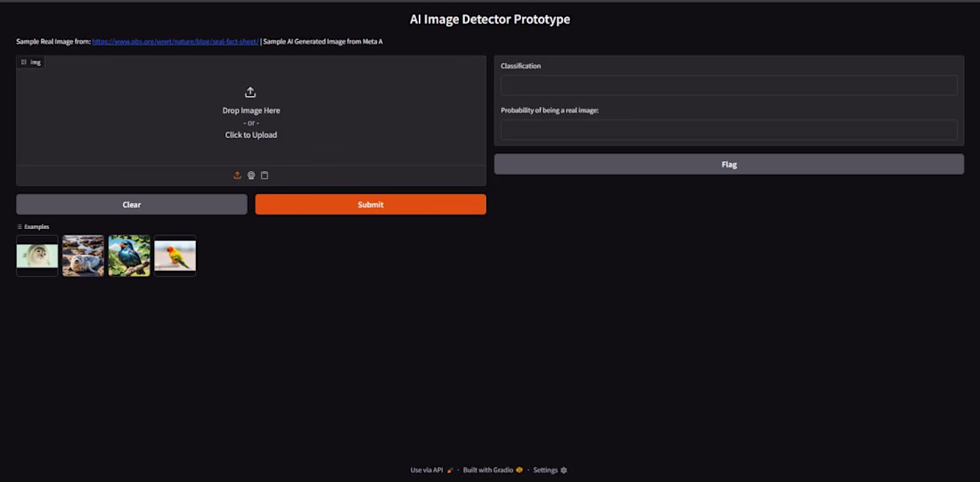
Task: Select the webcam source icon
Action: tap(250, 176)
